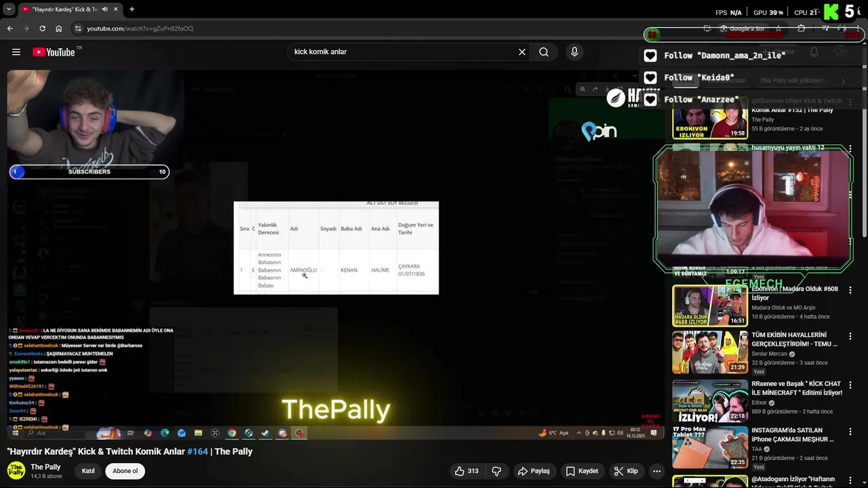Viewport: 868px width, 488px height.
Task: Click the YouTube logo to go home
Action: [54, 52]
